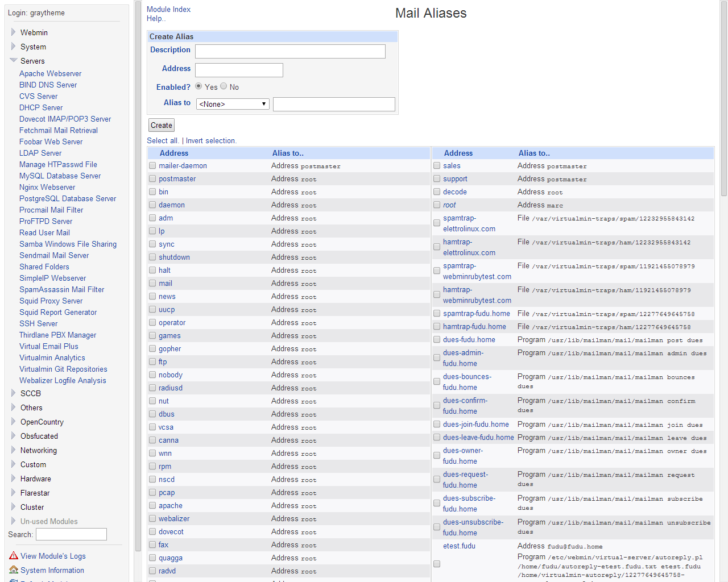Check the postmaster alias checkbox
Viewport: 728px width, 582px height.
[152, 179]
